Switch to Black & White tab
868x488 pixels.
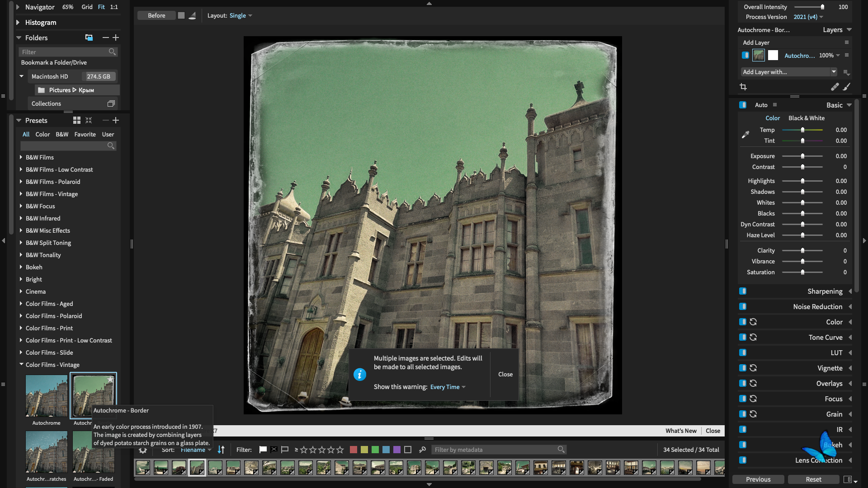pyautogui.click(x=806, y=118)
